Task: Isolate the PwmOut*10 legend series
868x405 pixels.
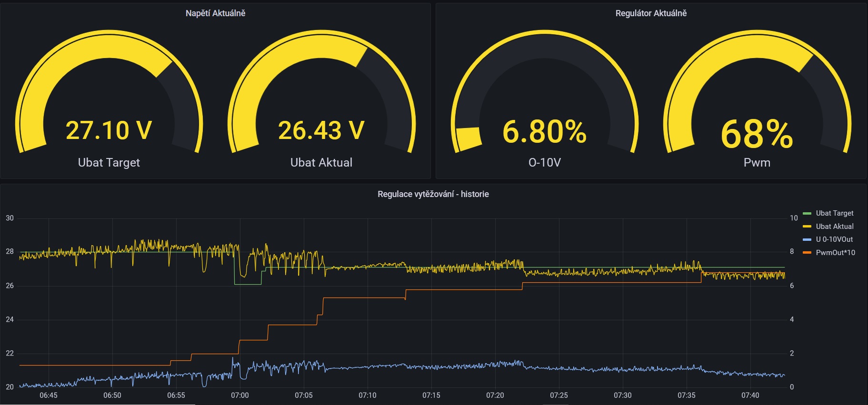Action: click(x=835, y=253)
